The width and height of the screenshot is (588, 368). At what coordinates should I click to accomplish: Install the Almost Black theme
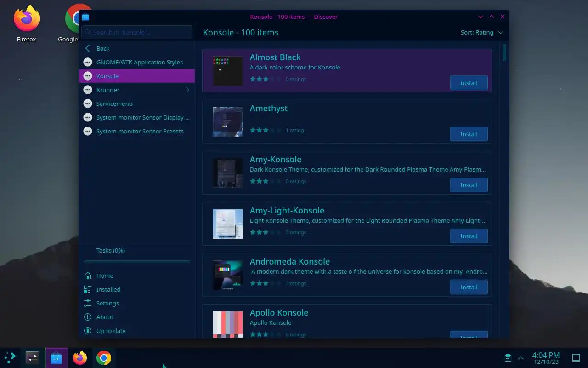click(469, 83)
